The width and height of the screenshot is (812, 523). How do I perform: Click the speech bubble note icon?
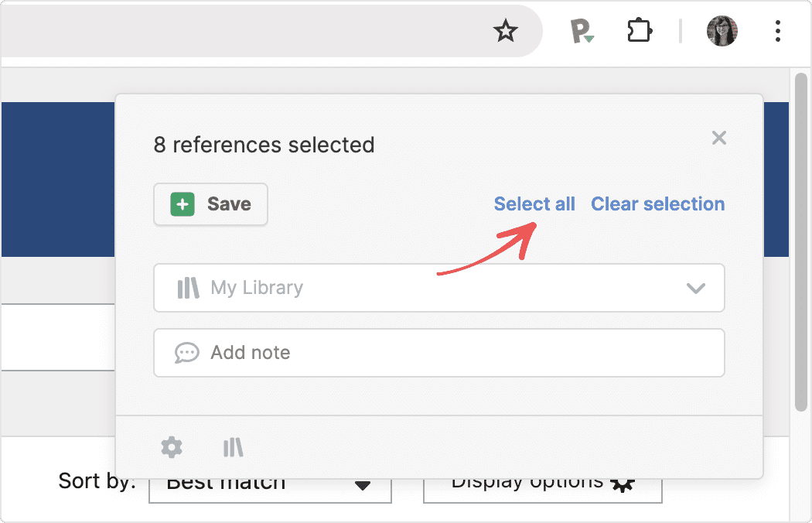(186, 353)
